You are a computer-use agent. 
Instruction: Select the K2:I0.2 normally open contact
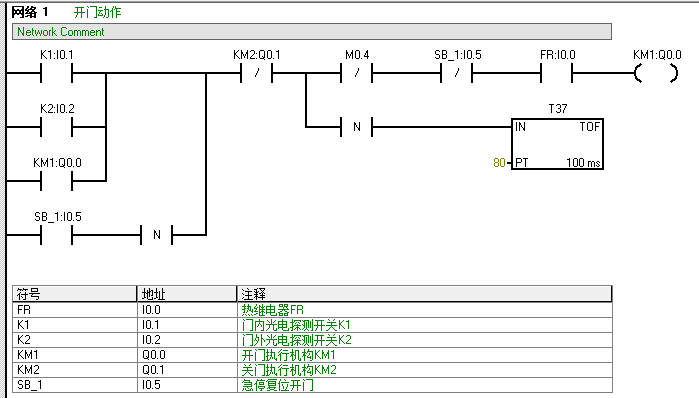pyautogui.click(x=57, y=127)
